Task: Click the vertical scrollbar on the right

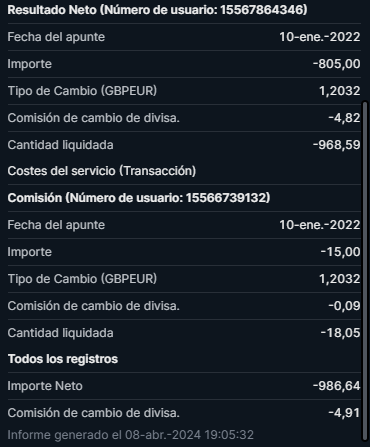Action: coord(365,271)
